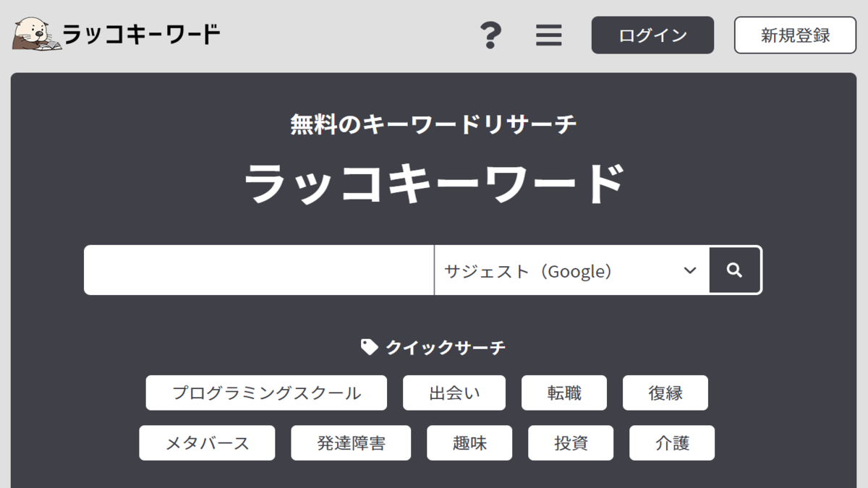868x488 pixels.
Task: Click the chevron arrow of search type selector
Action: coord(690,270)
